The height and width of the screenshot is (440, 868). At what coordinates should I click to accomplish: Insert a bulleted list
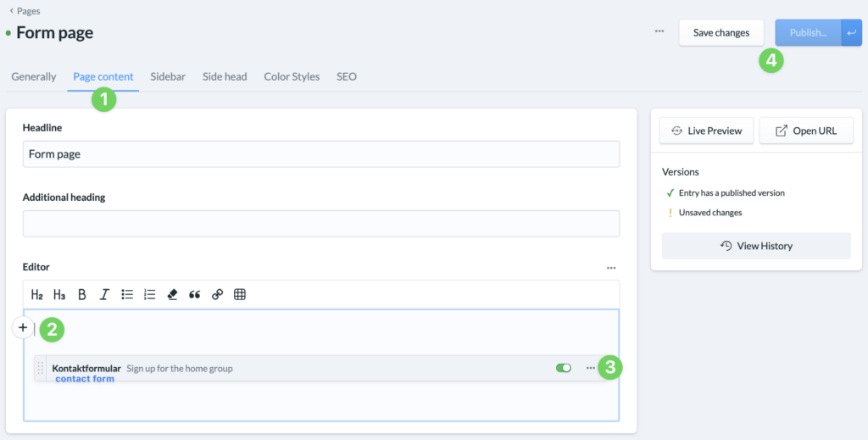coord(127,294)
